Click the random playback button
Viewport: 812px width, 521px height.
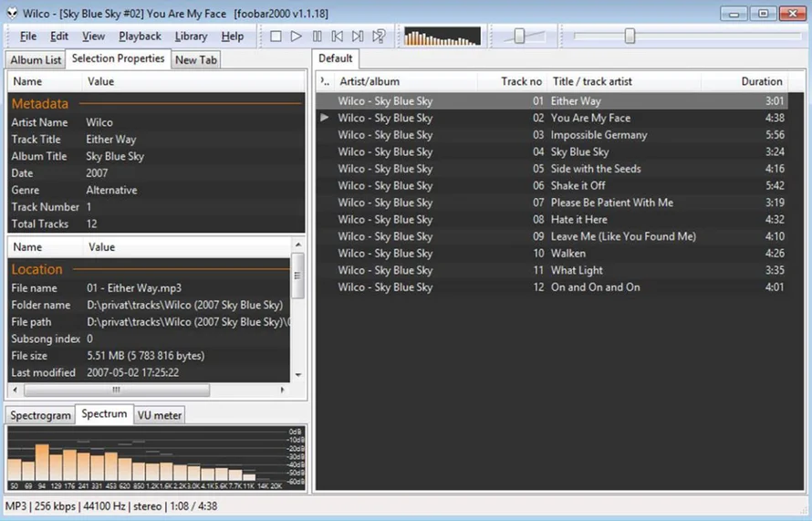pyautogui.click(x=379, y=36)
